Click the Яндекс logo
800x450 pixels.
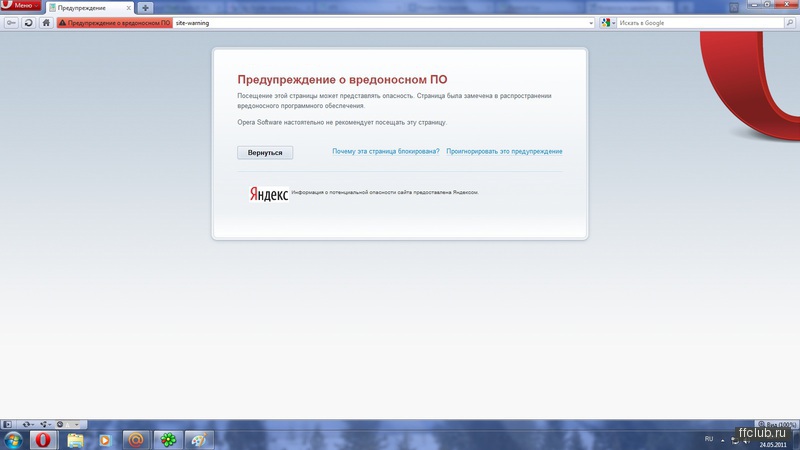pyautogui.click(x=269, y=194)
